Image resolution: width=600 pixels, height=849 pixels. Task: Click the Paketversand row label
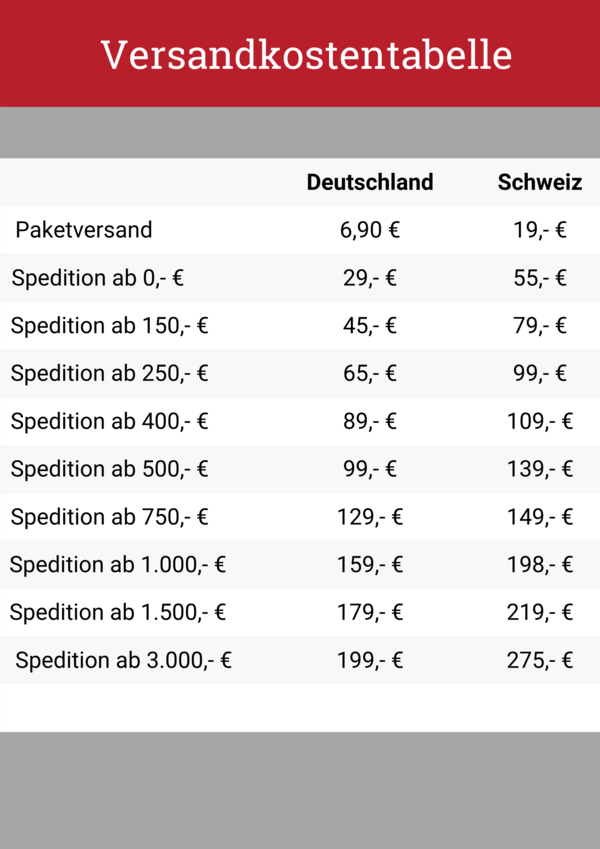84,230
